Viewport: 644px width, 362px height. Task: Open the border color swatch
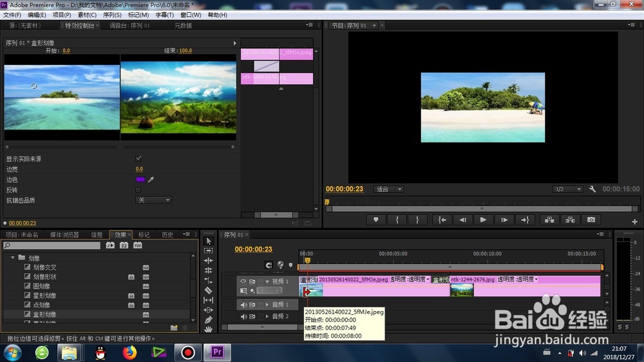point(140,180)
